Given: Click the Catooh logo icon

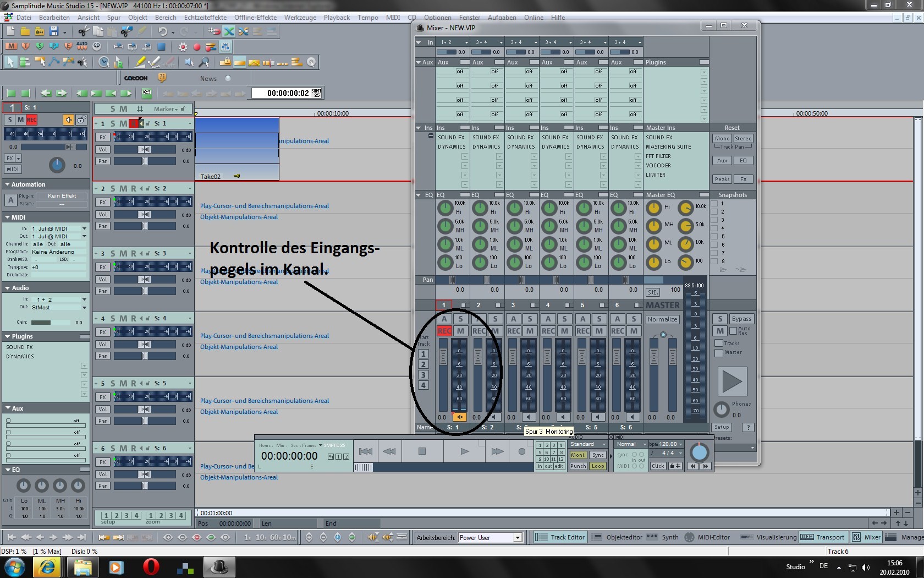Looking at the screenshot, I should pos(135,78).
